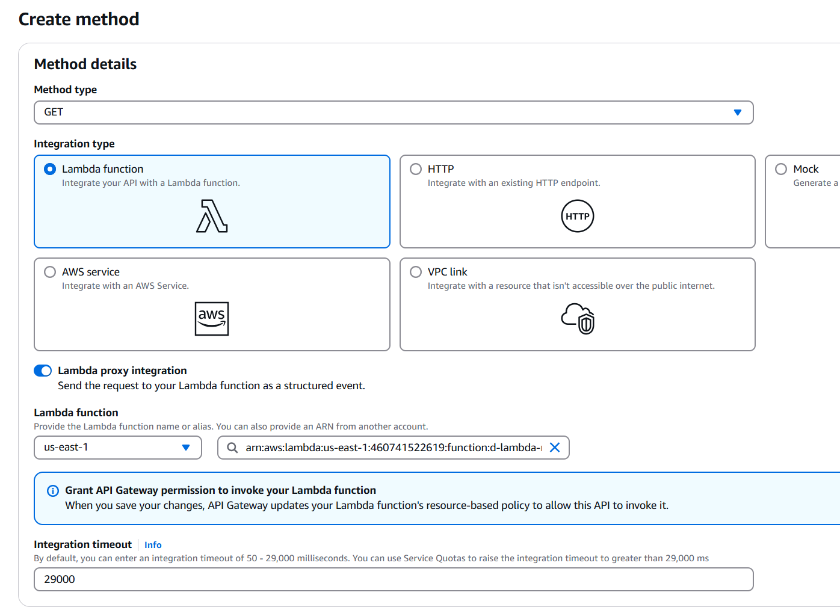Select the HTTP integration radio button
Viewport: 840px width, 616px height.
coord(416,170)
